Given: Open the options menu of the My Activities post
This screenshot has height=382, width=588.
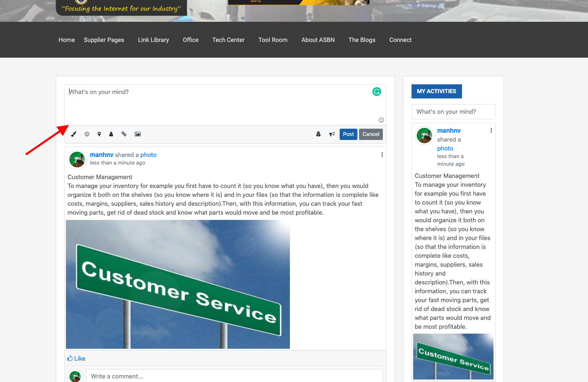Looking at the screenshot, I should (491, 130).
